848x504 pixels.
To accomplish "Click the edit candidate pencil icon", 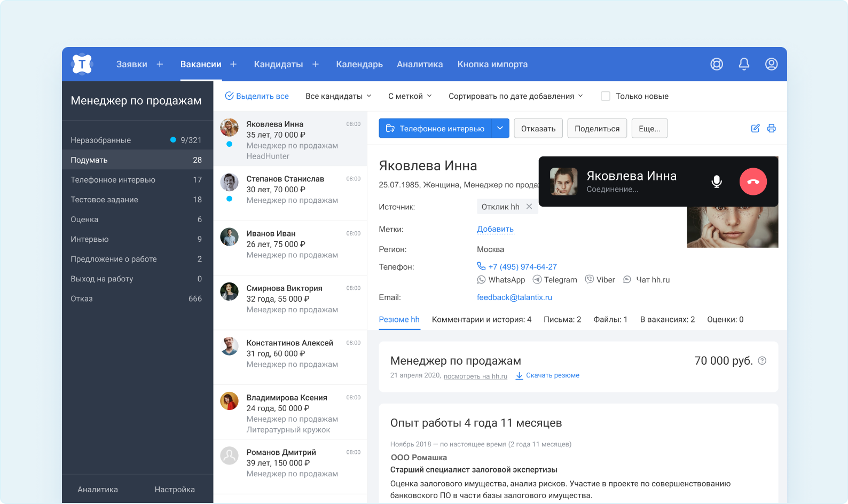I will [x=756, y=128].
